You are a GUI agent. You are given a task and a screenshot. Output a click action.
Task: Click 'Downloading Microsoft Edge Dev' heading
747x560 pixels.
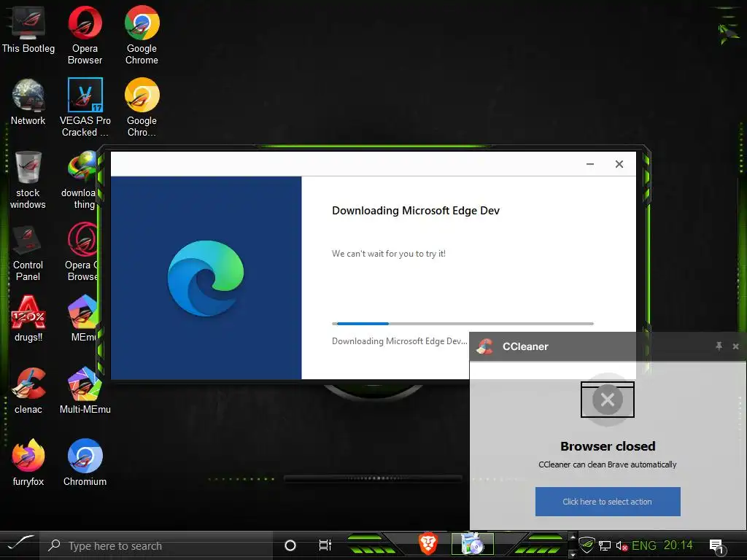coord(415,211)
